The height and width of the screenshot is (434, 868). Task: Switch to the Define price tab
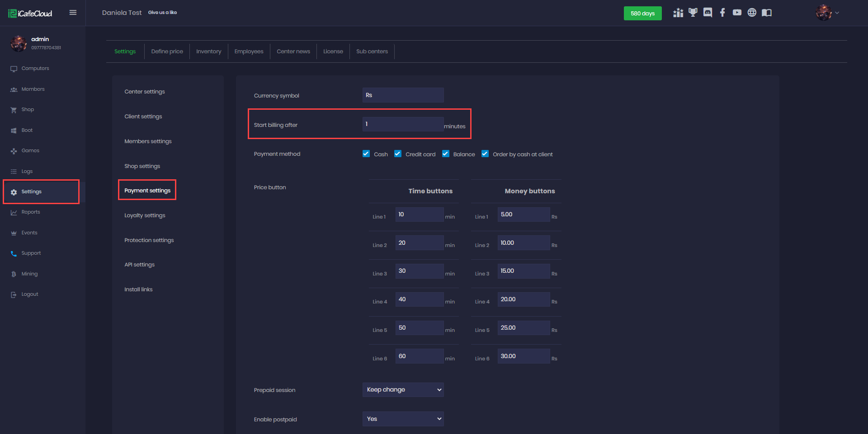[167, 51]
